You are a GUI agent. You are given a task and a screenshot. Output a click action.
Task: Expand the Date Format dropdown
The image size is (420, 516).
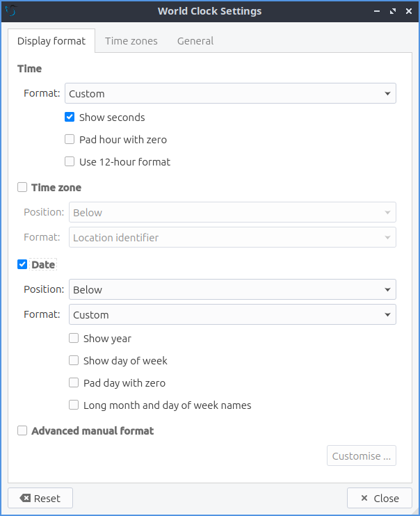pyautogui.click(x=232, y=315)
